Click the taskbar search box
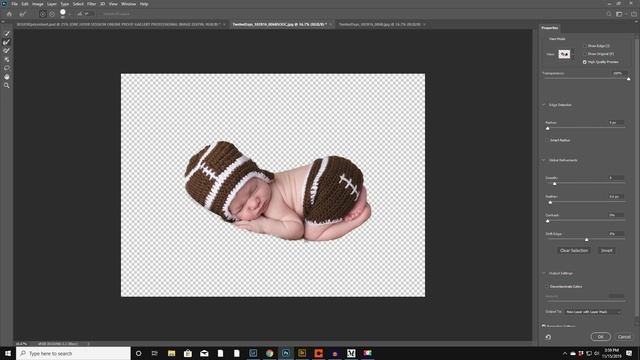Screen dimensions: 640x360 tap(73, 353)
